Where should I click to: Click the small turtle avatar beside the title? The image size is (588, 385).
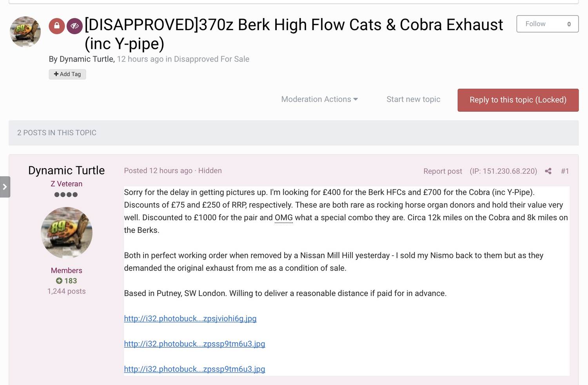coord(25,31)
